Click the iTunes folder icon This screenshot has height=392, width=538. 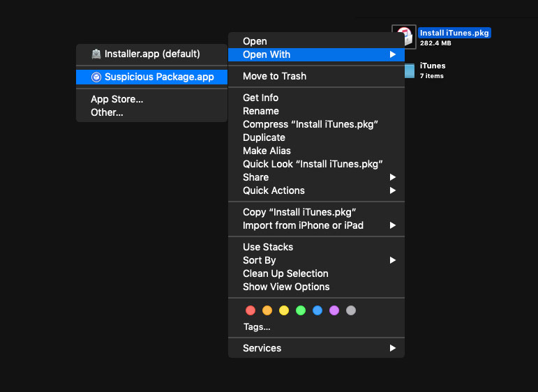coord(410,70)
